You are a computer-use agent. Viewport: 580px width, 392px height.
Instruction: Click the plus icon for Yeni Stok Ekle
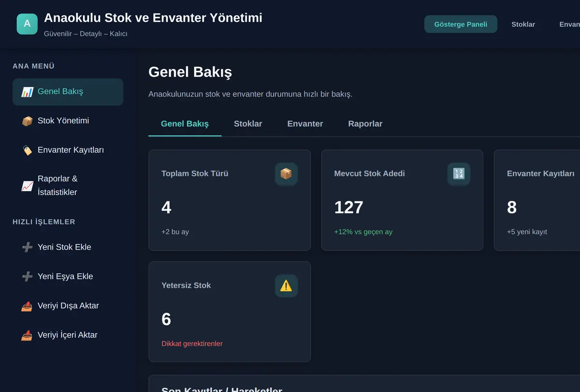27,247
